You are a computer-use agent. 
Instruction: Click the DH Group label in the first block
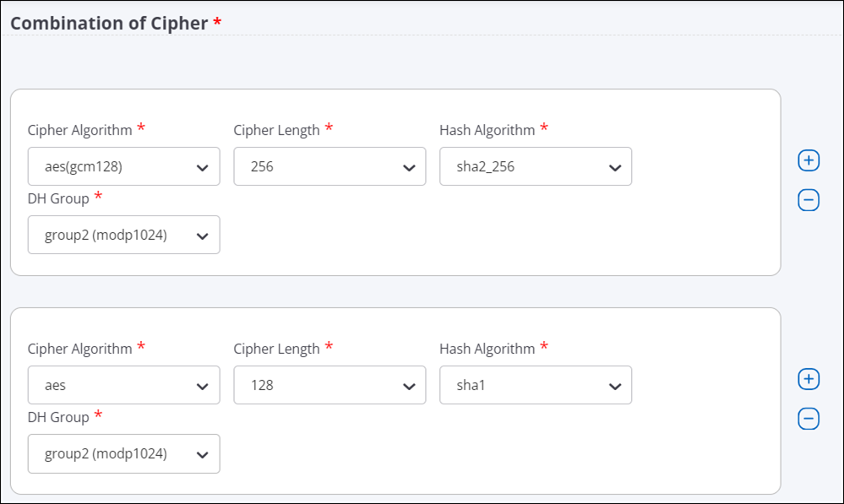point(58,198)
